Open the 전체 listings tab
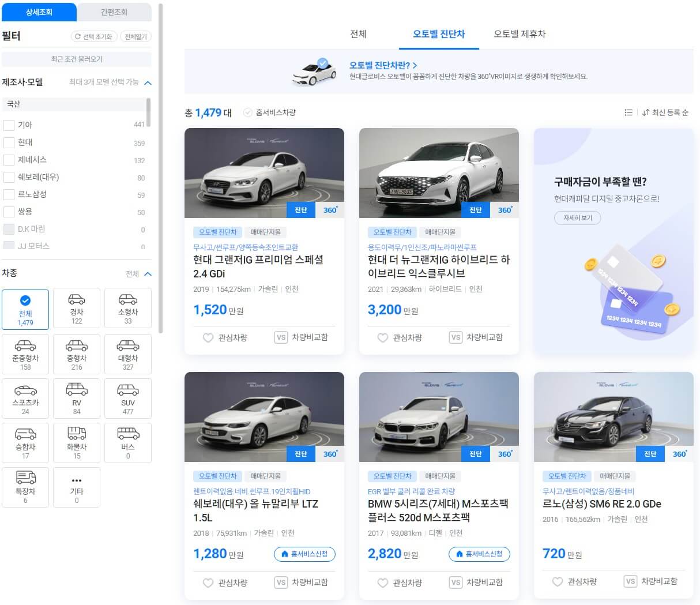 click(x=359, y=34)
